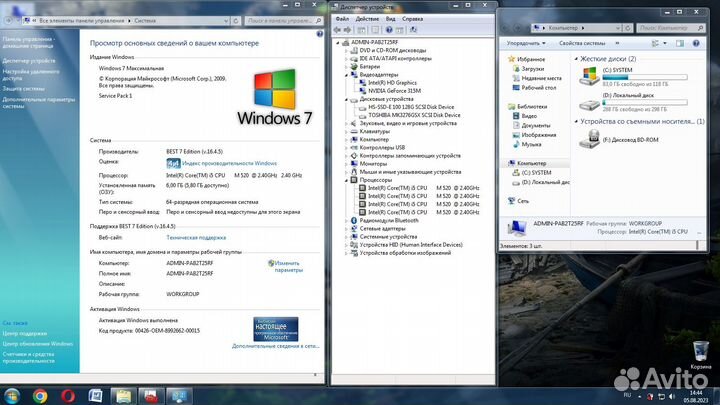Click Свойства системы in the Computer window toolbar
The height and width of the screenshot is (405, 720).
[x=582, y=43]
